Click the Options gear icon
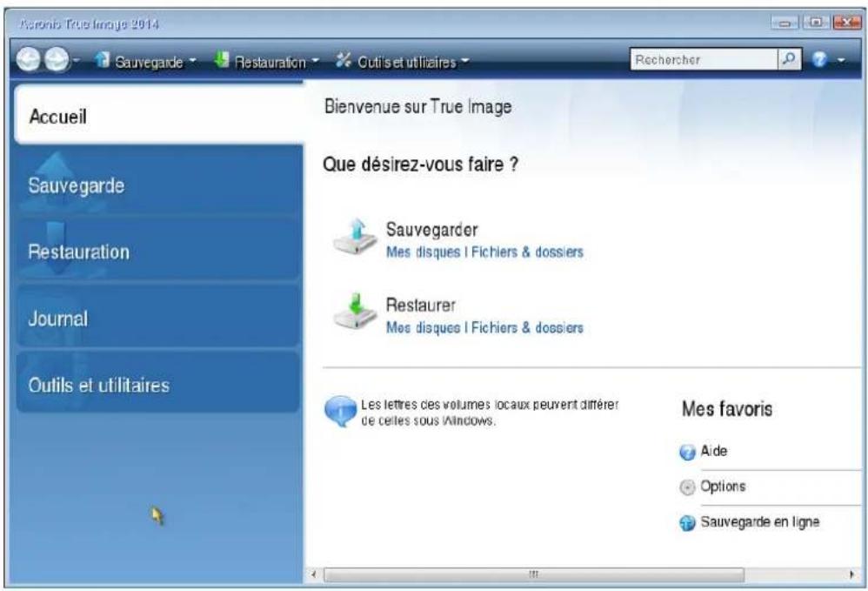Viewport: 868px width, 591px height. tap(687, 487)
